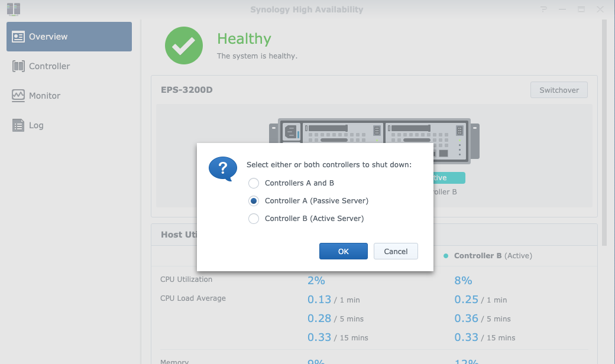
Task: Click the teal Active status badge
Action: [x=449, y=178]
